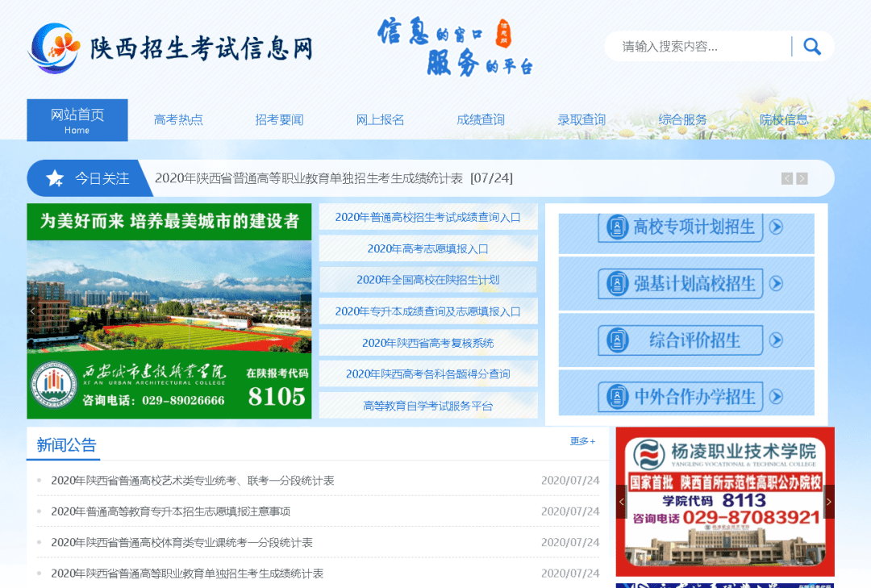Screen dimensions: 871x588
Task: Click next arrow in today's focus ticker
Action: click(x=802, y=178)
